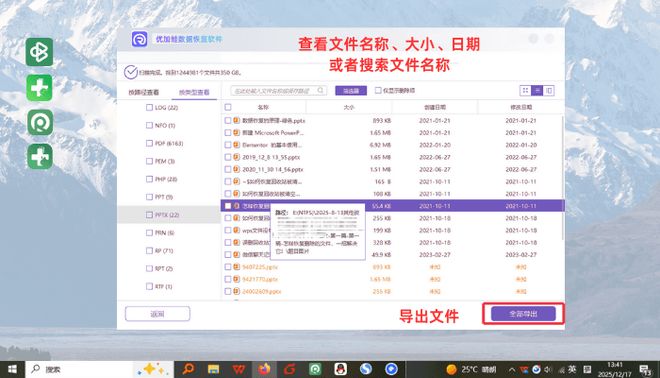Show hidden system tray icons chevron
This screenshot has height=378, width=660.
pyautogui.click(x=511, y=370)
